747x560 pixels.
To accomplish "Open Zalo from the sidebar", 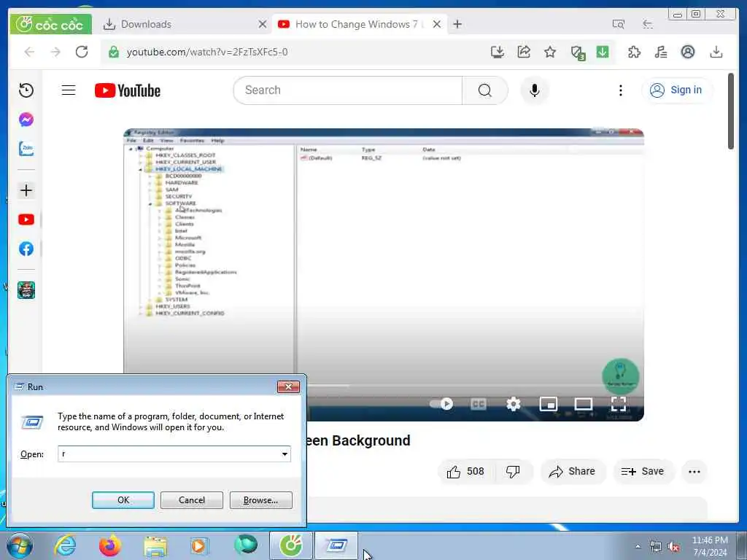I will click(x=26, y=149).
